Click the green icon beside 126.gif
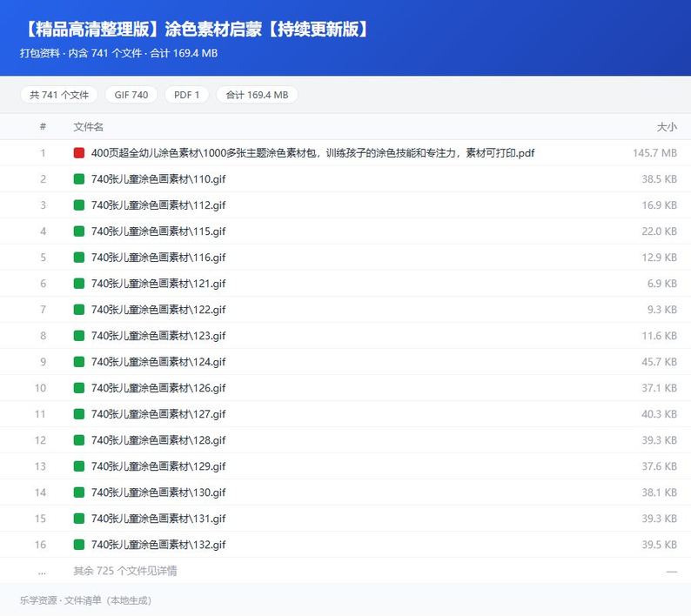Screen dimensions: 691x616 (x=79, y=388)
